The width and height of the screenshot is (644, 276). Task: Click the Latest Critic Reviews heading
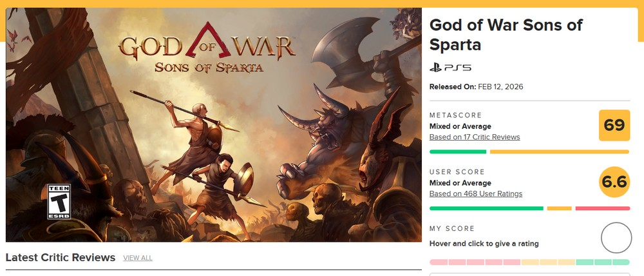point(61,257)
